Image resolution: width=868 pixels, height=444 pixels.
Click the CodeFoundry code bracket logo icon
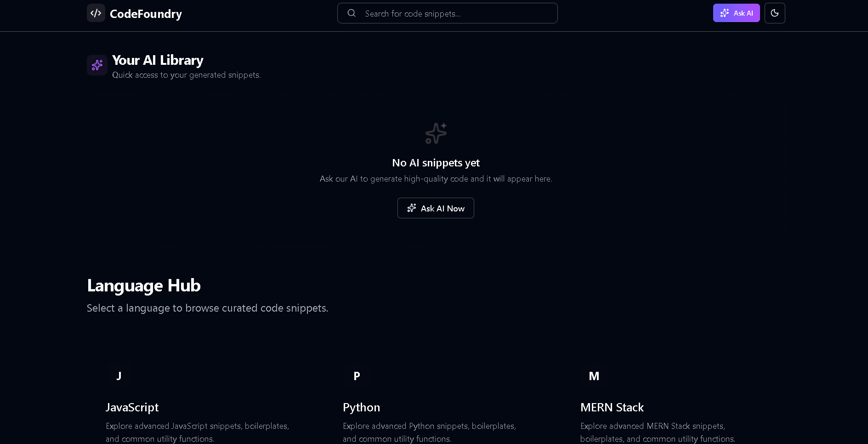[x=96, y=13]
